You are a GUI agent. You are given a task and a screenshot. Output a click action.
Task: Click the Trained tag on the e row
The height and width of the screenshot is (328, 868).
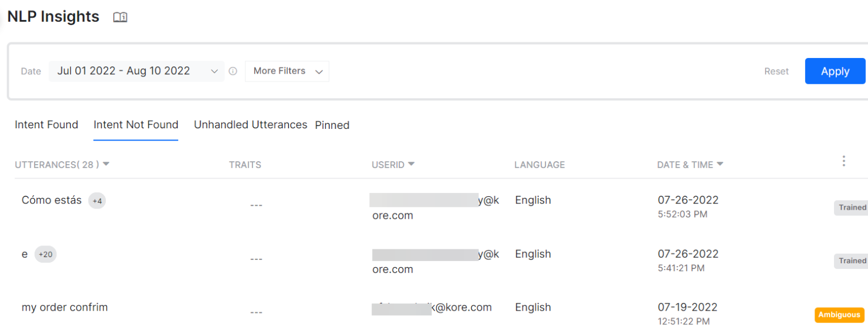pyautogui.click(x=851, y=261)
